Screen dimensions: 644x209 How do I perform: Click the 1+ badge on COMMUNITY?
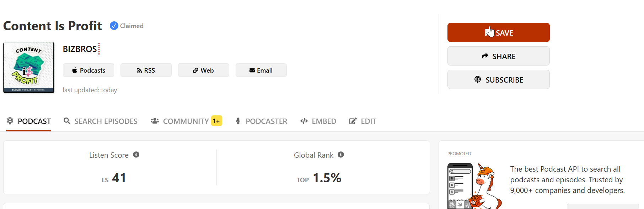[216, 121]
